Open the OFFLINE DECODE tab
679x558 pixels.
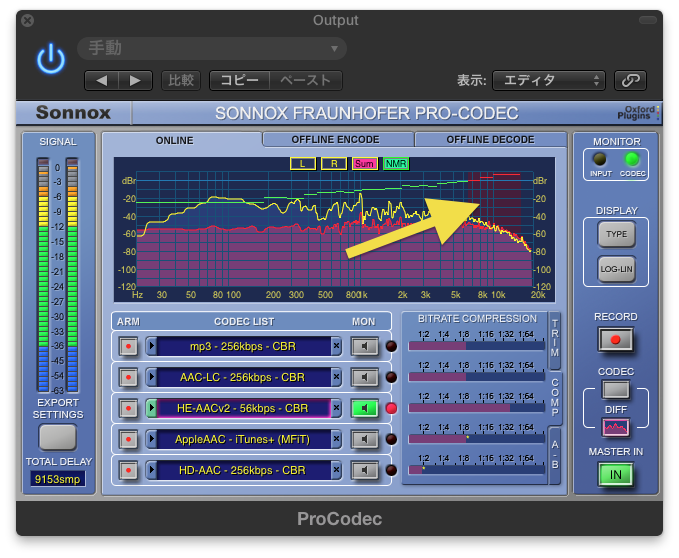490,139
